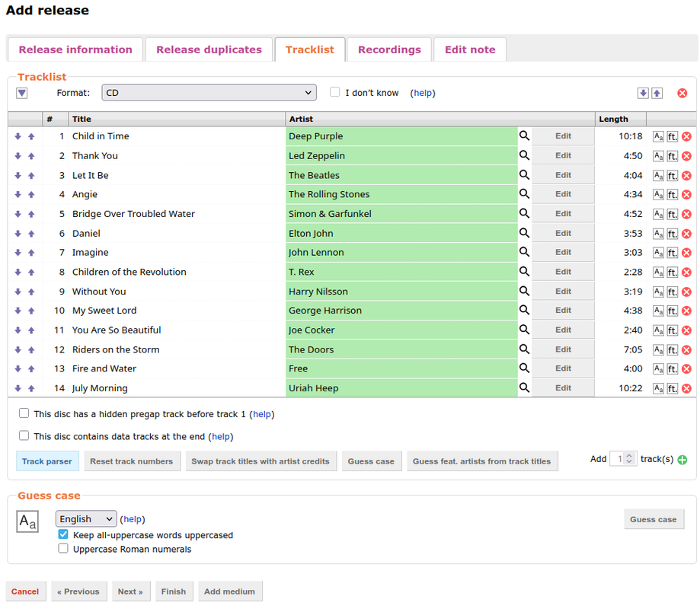This screenshot has height=609, width=700.
Task: Select the Tracklist tab
Action: click(310, 49)
